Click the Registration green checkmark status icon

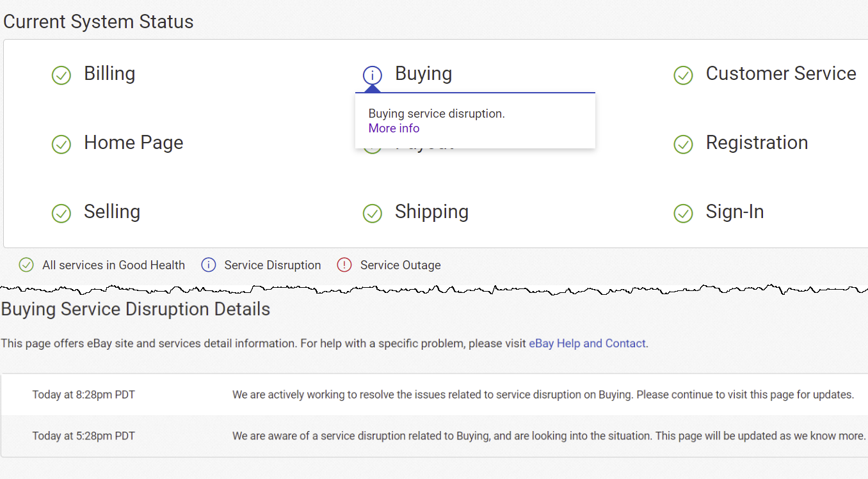coord(683,145)
